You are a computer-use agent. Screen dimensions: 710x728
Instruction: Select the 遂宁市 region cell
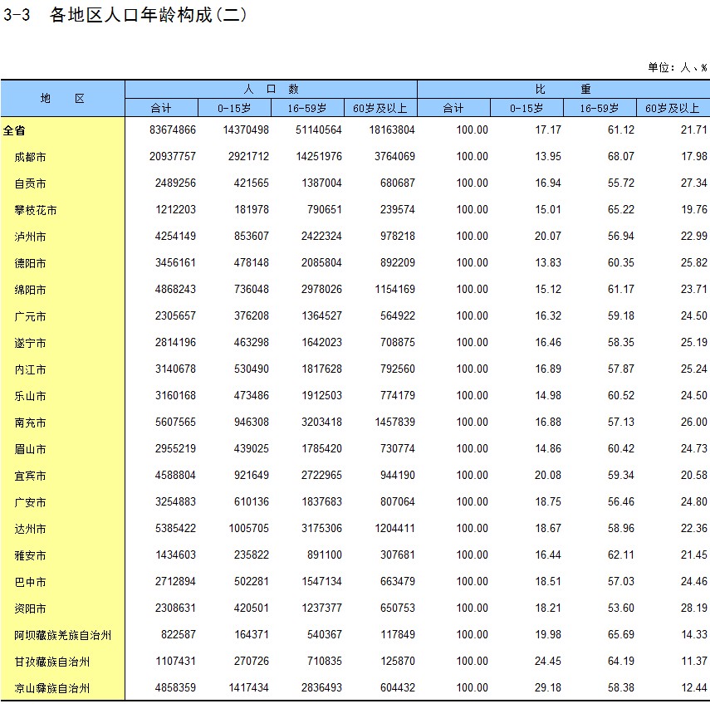(x=30, y=343)
